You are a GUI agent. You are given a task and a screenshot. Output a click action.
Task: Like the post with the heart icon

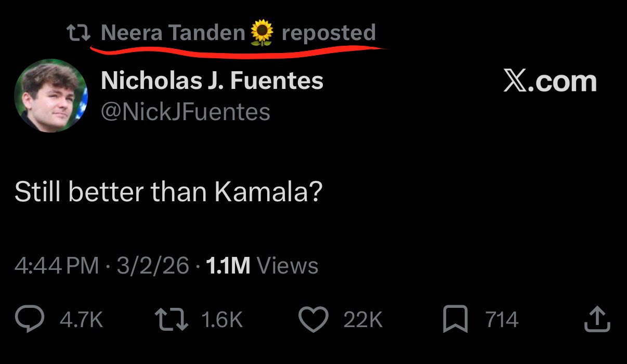314,319
